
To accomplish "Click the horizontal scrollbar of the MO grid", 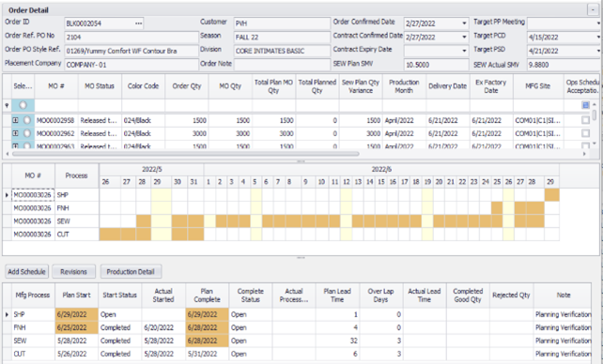I will 186,154.
